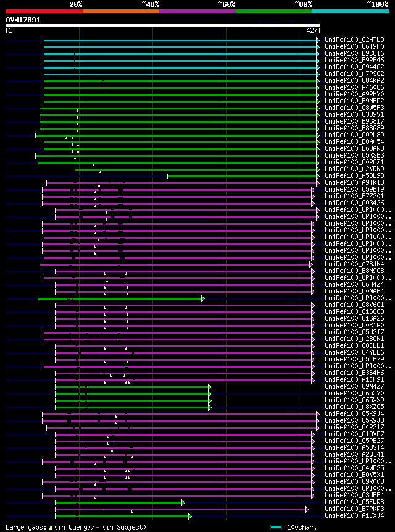Select the UniRef100_C4YBD6 label
395x532 pixels.
[x=354, y=352]
